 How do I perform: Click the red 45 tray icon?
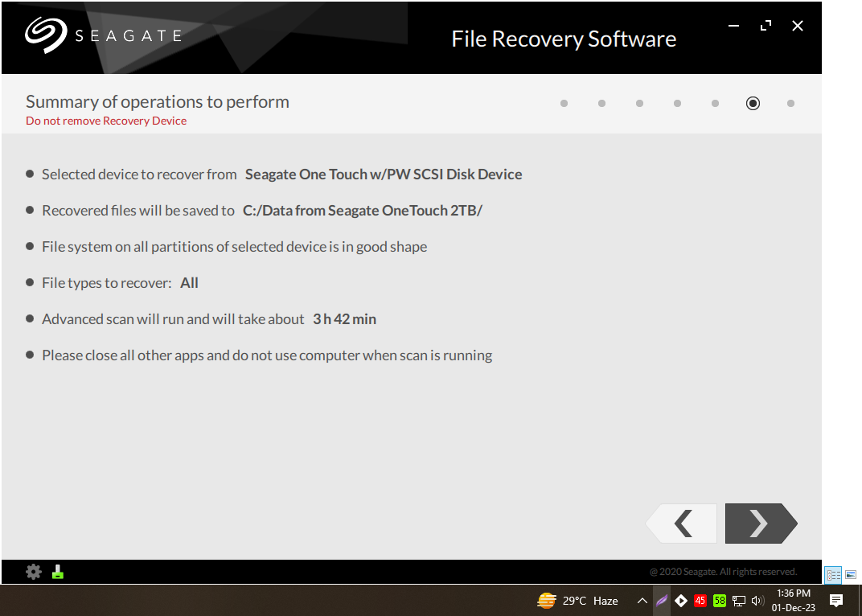pos(700,601)
